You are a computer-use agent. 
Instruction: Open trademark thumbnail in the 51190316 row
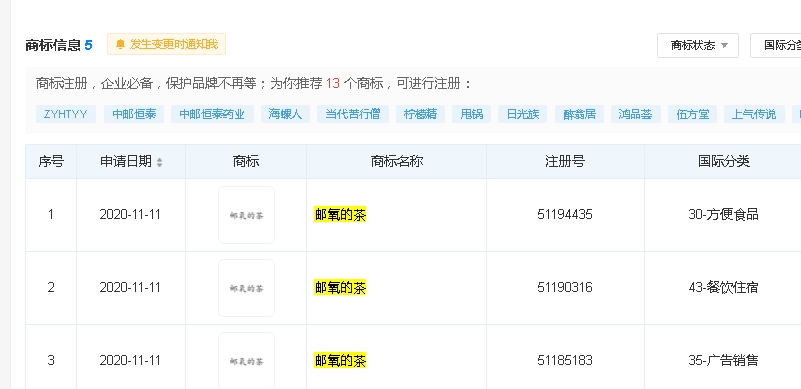(246, 288)
